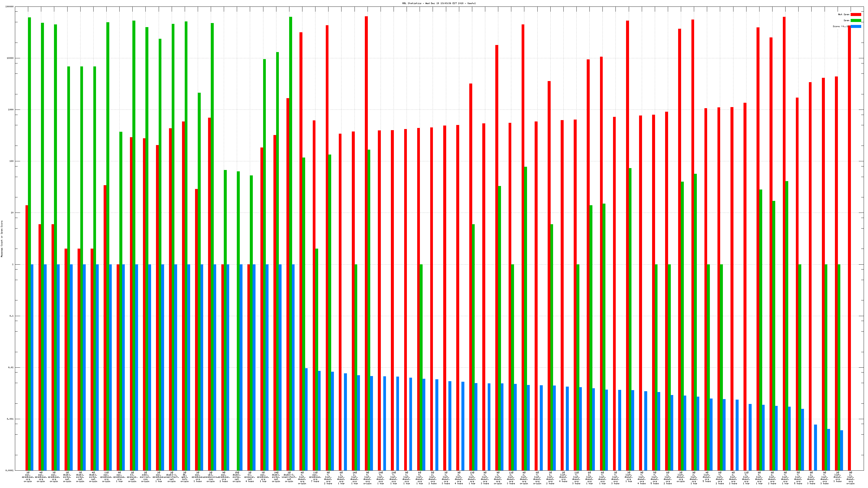
Task: Click the 1000 y-axis tick label
Action: click(11, 110)
